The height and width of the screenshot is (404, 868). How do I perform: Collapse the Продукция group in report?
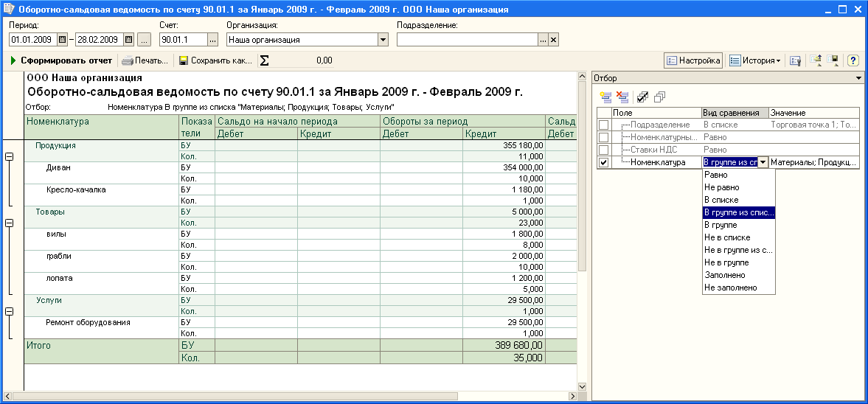pyautogui.click(x=9, y=157)
